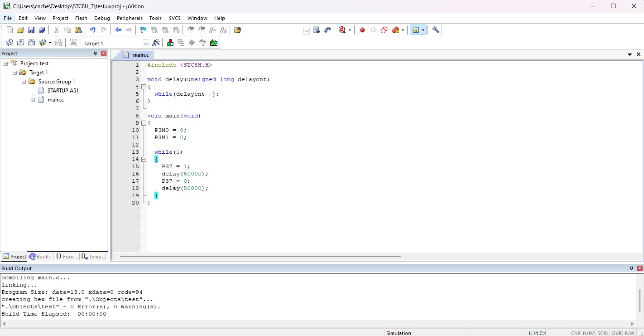
Task: Start the debug session with the 'd' magnifier icon
Action: pyautogui.click(x=342, y=30)
